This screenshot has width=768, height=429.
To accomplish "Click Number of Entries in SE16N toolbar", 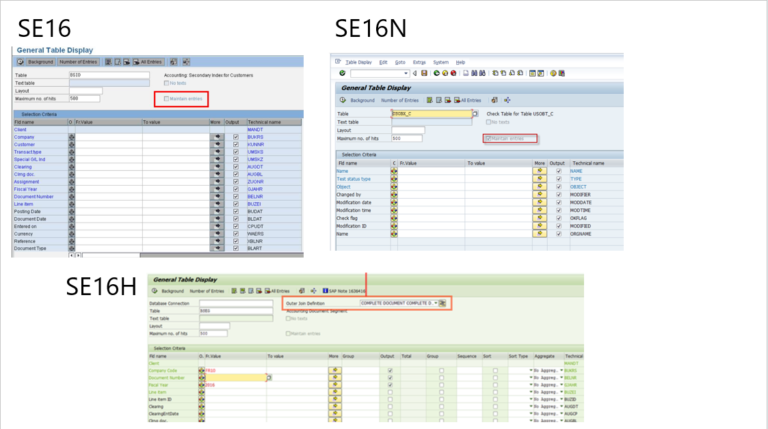I will tap(400, 100).
